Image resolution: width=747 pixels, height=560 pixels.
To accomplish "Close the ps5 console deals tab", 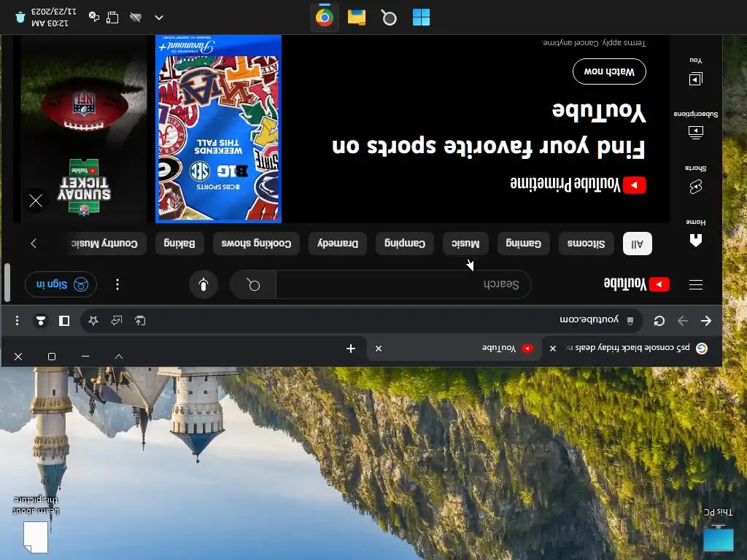I will pos(553,349).
